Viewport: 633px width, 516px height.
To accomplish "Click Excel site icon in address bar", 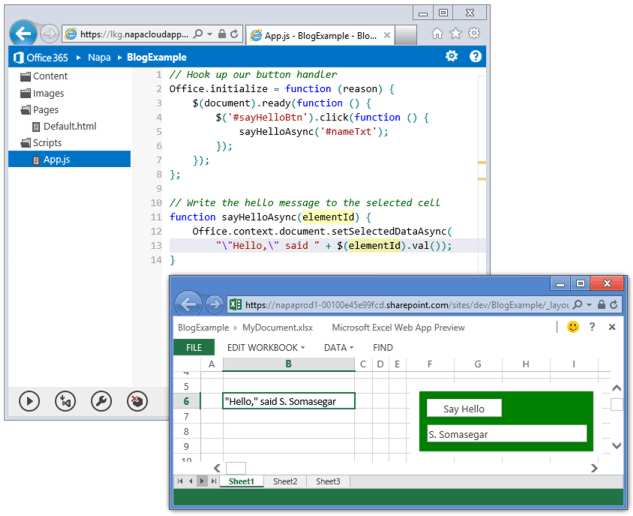I will tap(236, 304).
